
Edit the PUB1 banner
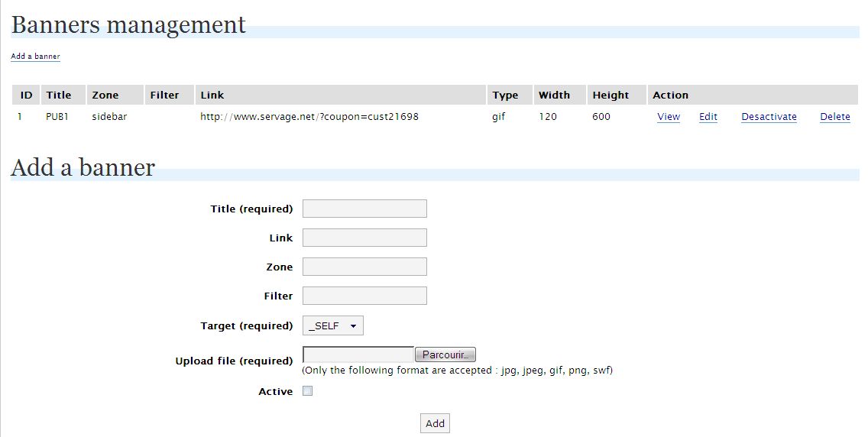(708, 117)
